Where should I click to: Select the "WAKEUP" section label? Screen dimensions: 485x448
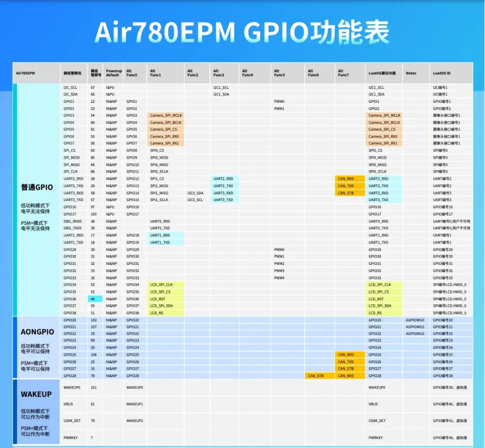[36, 394]
